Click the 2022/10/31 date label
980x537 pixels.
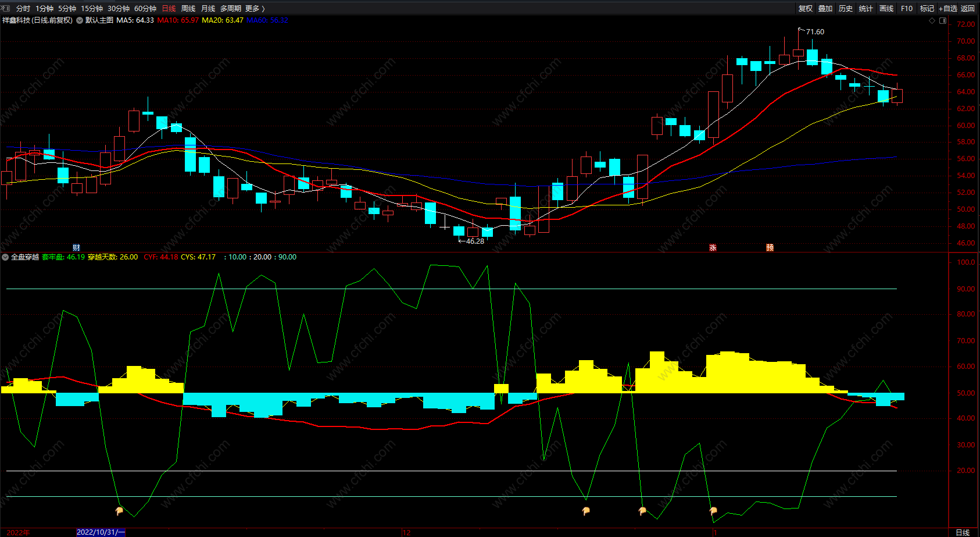point(101,532)
